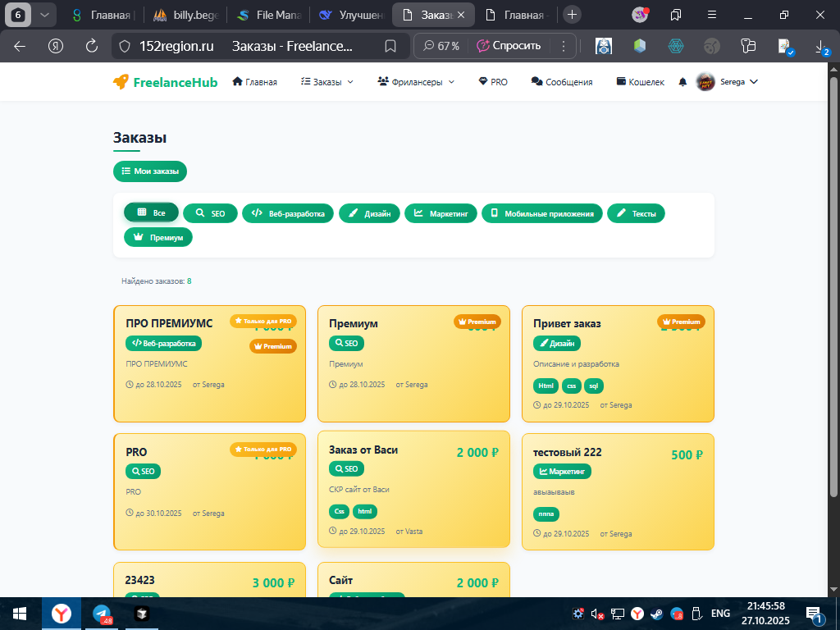Viewport: 840px width, 630px height.
Task: Open browser downloads arrow icon
Action: pos(820,47)
